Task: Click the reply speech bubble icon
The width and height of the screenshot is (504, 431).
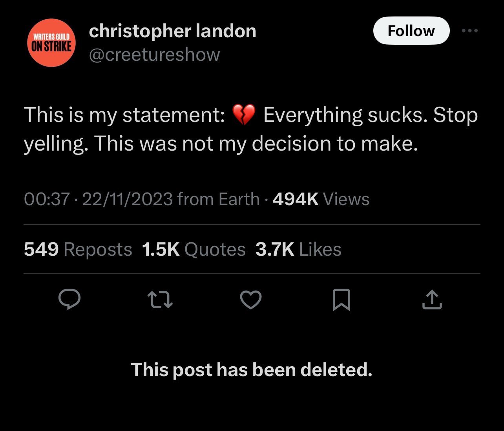Action: (69, 300)
